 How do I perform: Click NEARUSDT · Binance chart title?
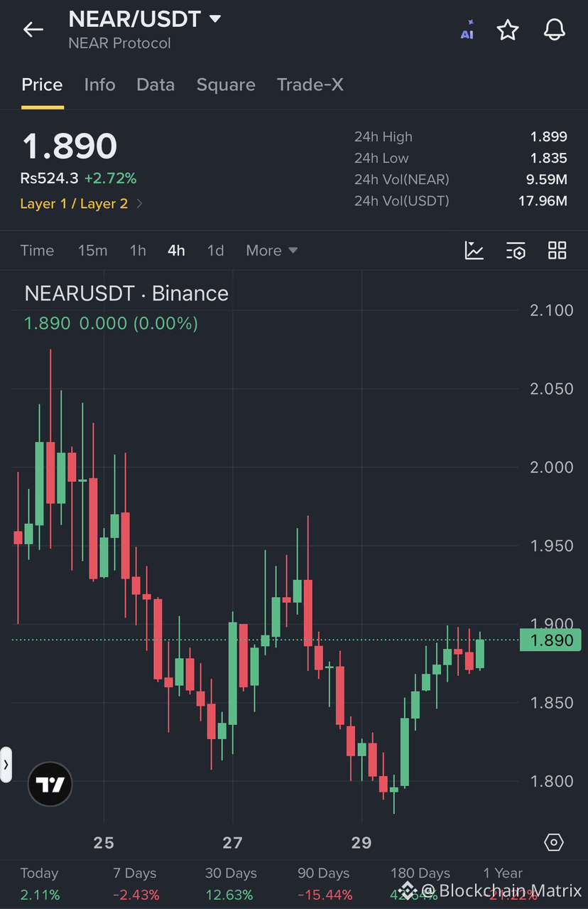pos(126,294)
